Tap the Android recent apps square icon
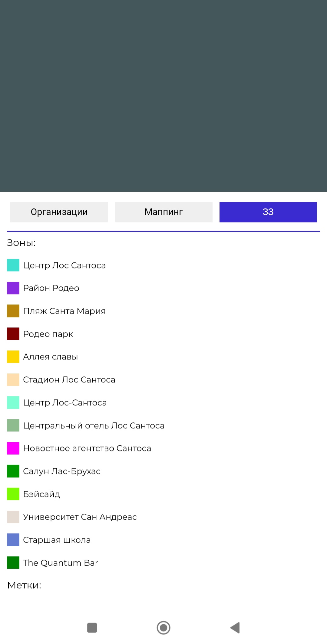 (92, 628)
